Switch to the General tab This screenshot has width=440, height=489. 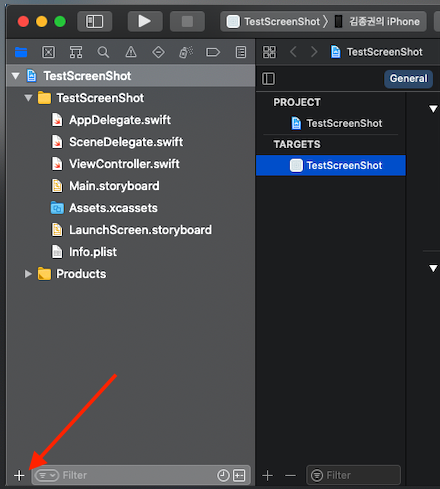pos(409,79)
